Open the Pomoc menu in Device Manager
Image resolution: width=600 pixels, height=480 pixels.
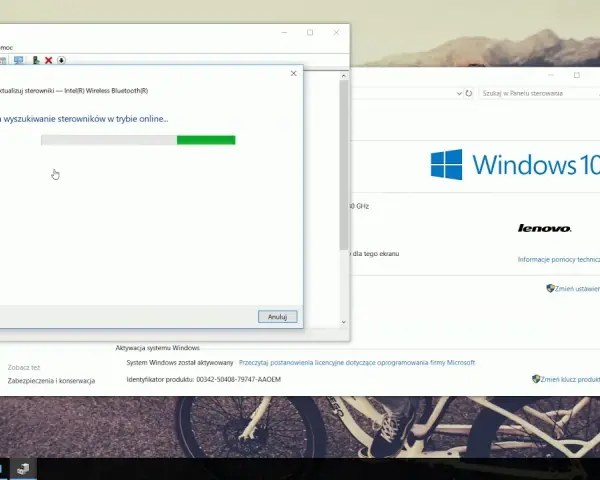click(x=6, y=47)
